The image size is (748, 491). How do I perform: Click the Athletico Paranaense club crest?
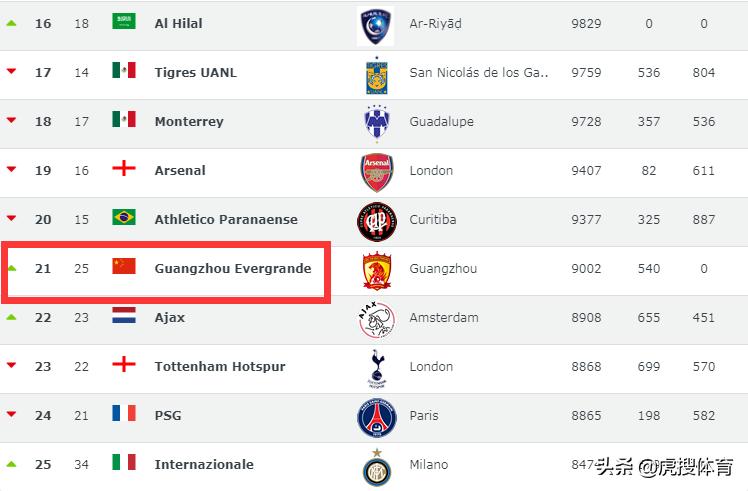376,221
